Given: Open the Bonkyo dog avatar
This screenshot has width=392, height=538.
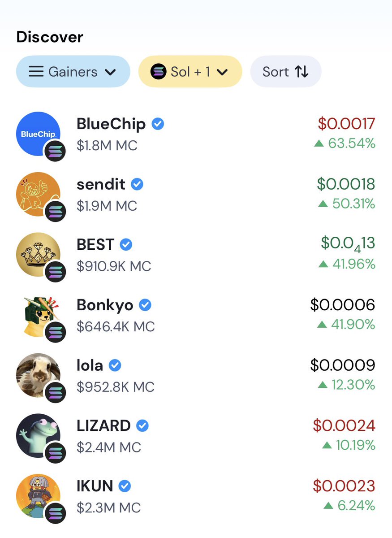Looking at the screenshot, I should click(38, 315).
